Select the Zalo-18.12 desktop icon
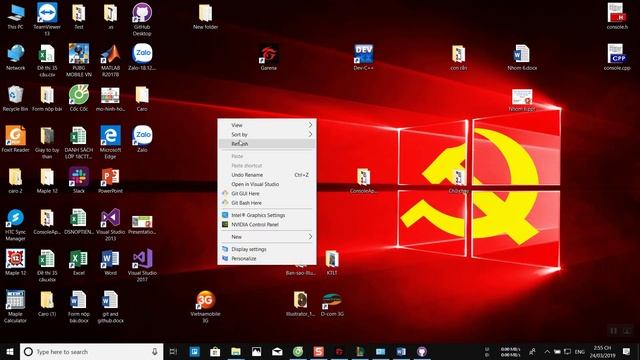The height and width of the screenshot is (360, 640). (142, 57)
